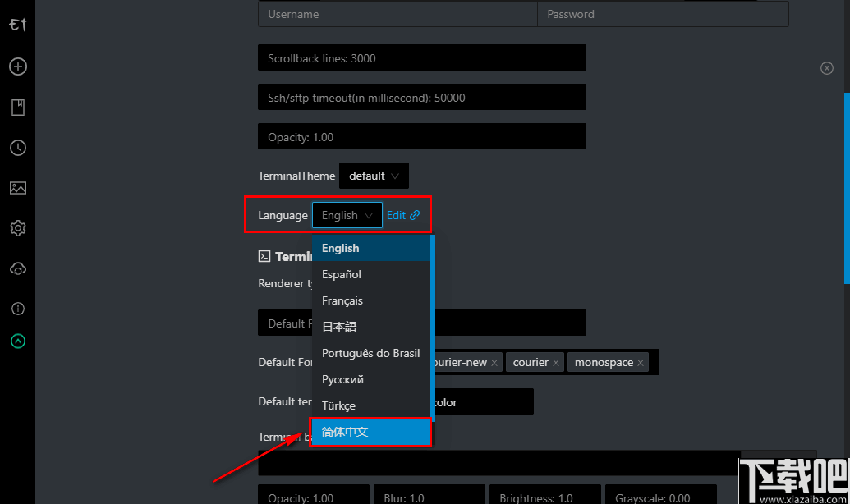850x504 pixels.
Task: Select 日本語 language option
Action: (x=370, y=327)
